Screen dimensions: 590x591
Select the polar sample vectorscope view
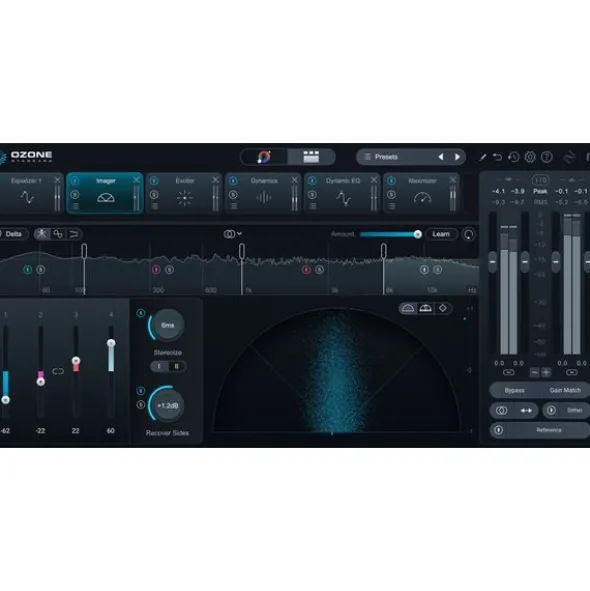(x=408, y=308)
